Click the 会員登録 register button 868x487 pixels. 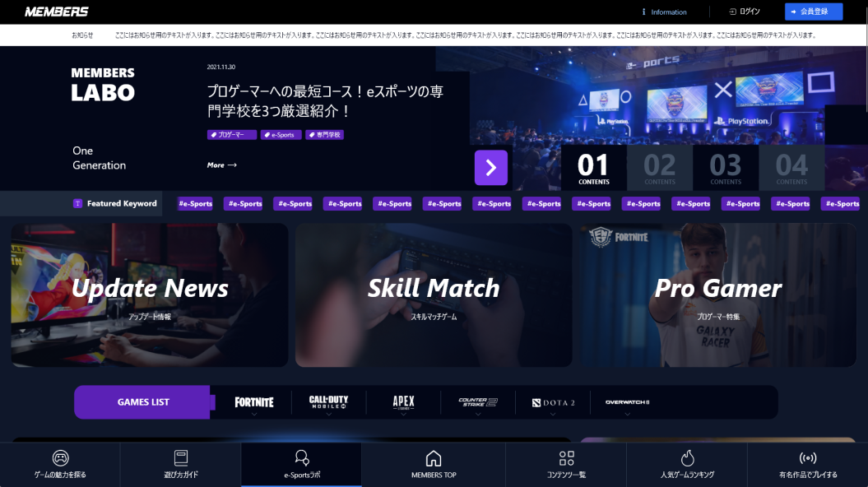click(814, 12)
